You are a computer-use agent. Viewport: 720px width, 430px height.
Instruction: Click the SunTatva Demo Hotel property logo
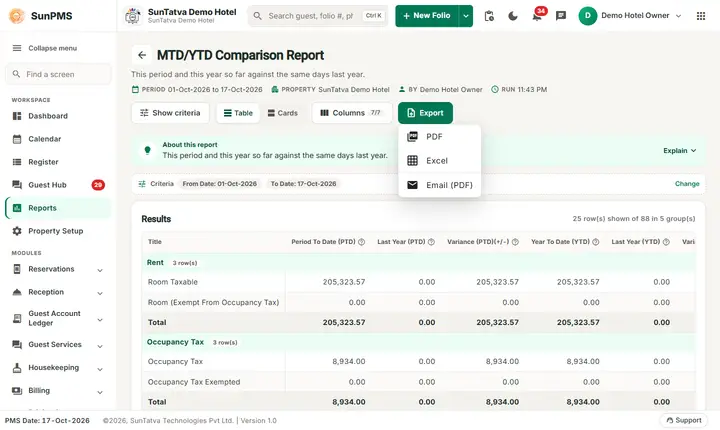(133, 16)
